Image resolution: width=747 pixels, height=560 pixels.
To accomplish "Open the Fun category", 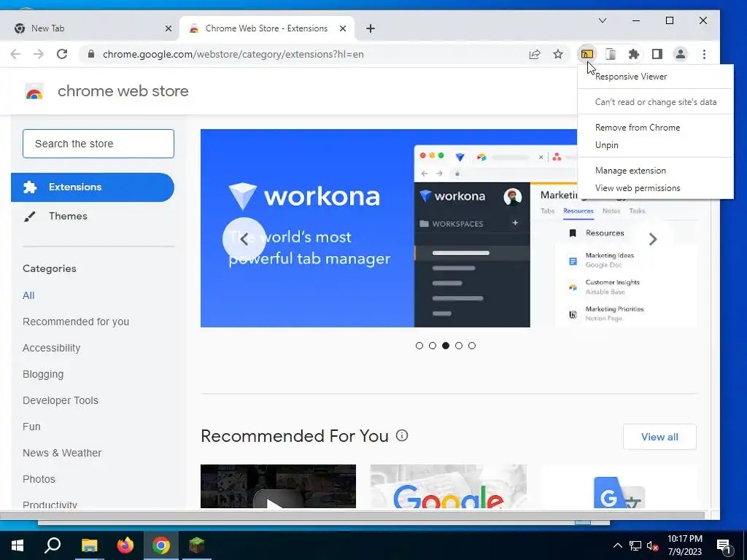I will [x=31, y=427].
